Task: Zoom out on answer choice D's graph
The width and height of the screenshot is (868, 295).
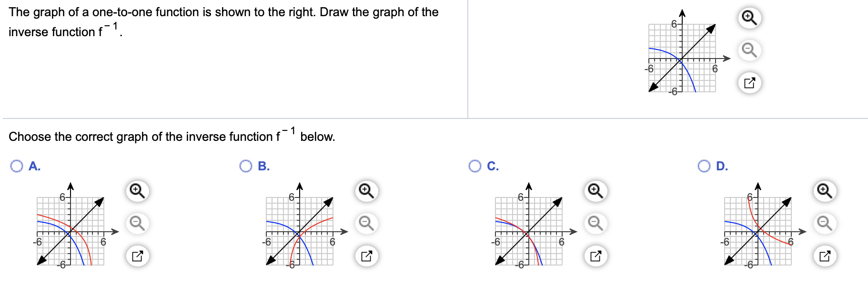Action: 825,223
